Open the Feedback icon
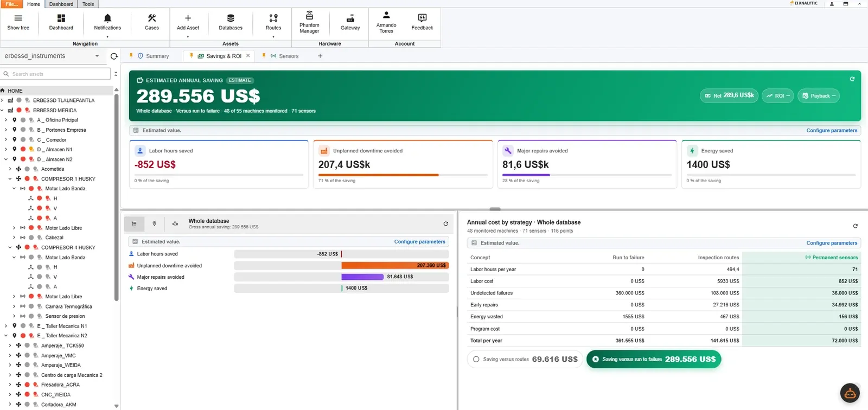868x410 pixels. 422,22
